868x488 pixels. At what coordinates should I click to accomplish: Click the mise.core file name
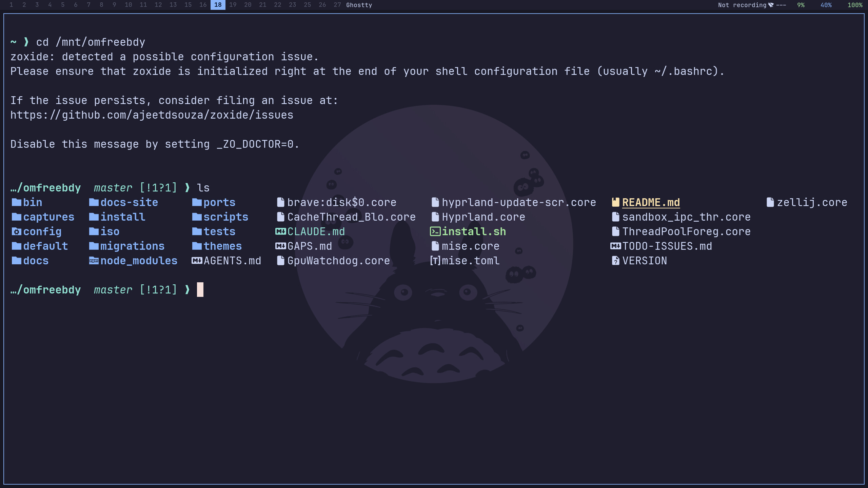(471, 246)
